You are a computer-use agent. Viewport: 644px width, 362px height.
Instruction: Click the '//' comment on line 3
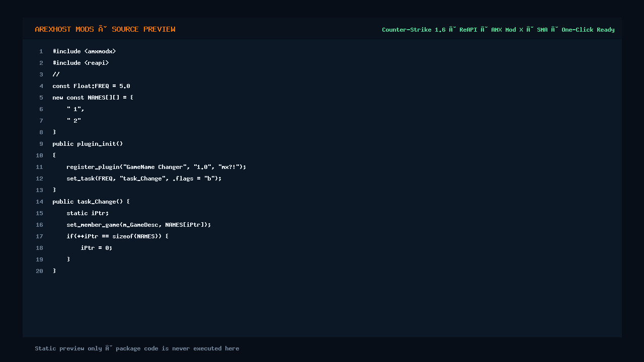[56, 74]
